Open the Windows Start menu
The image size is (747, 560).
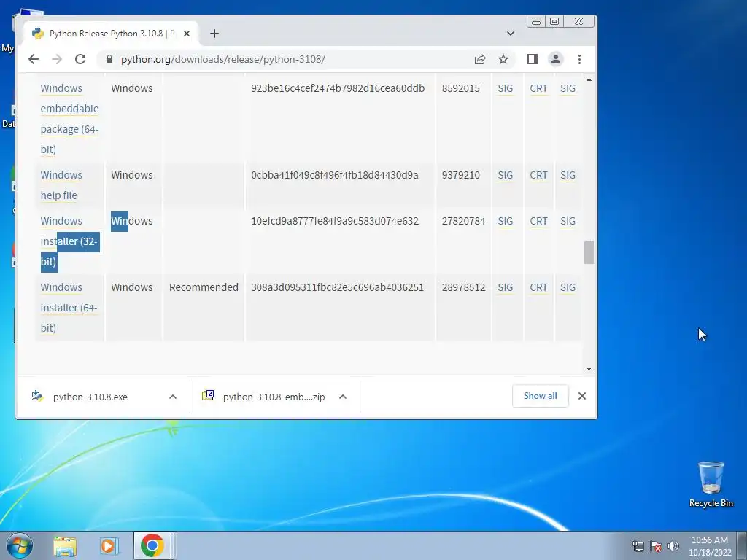tap(18, 545)
